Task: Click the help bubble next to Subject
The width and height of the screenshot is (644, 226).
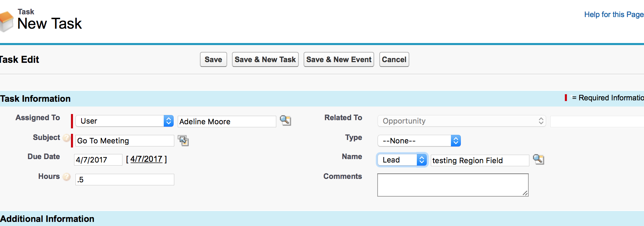Action: (x=67, y=138)
